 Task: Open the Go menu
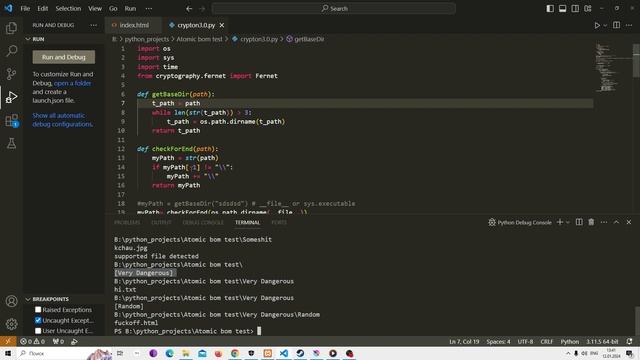pos(113,8)
